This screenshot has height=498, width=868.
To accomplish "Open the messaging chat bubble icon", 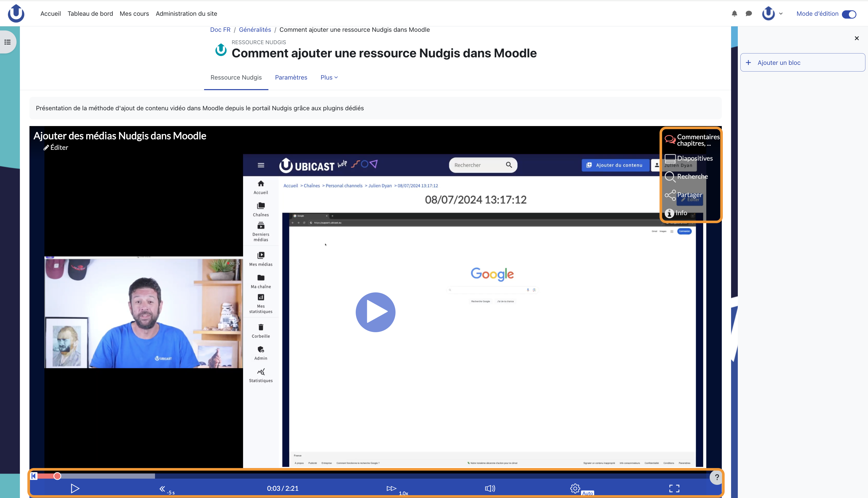I will coord(749,14).
